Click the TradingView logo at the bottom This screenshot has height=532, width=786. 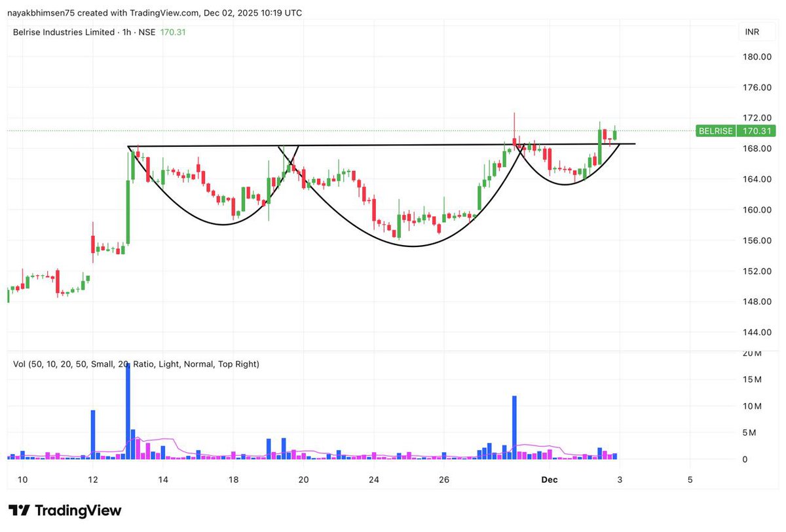[64, 510]
